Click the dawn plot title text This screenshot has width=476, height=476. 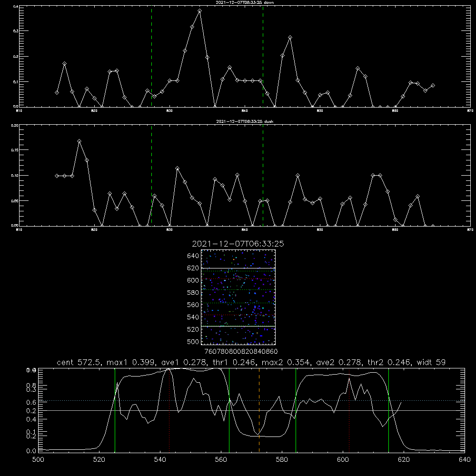[x=245, y=2]
